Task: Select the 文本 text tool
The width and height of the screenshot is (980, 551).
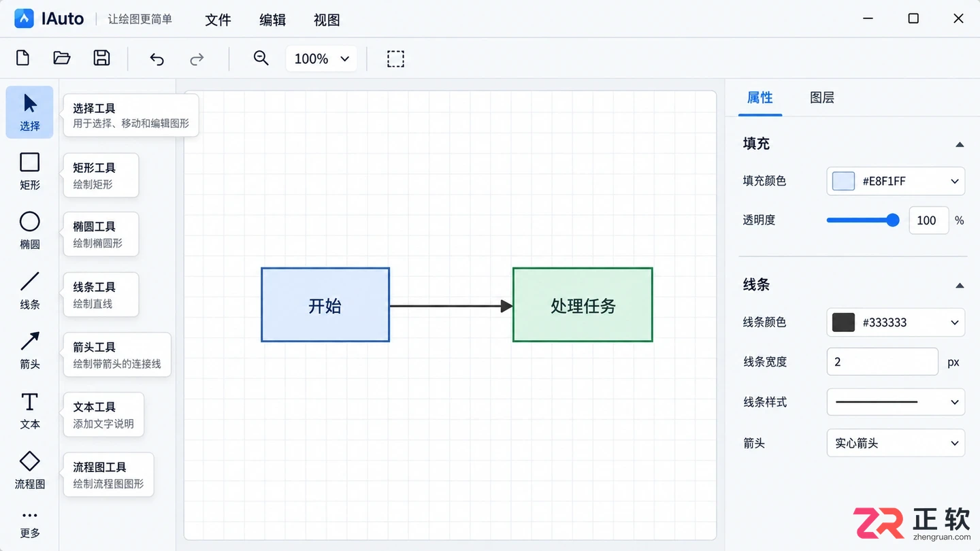Action: click(30, 410)
